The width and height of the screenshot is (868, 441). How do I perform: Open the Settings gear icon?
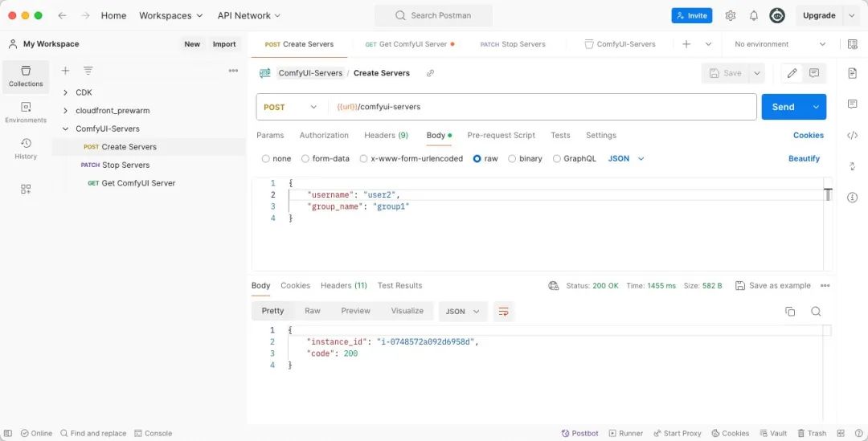click(730, 15)
